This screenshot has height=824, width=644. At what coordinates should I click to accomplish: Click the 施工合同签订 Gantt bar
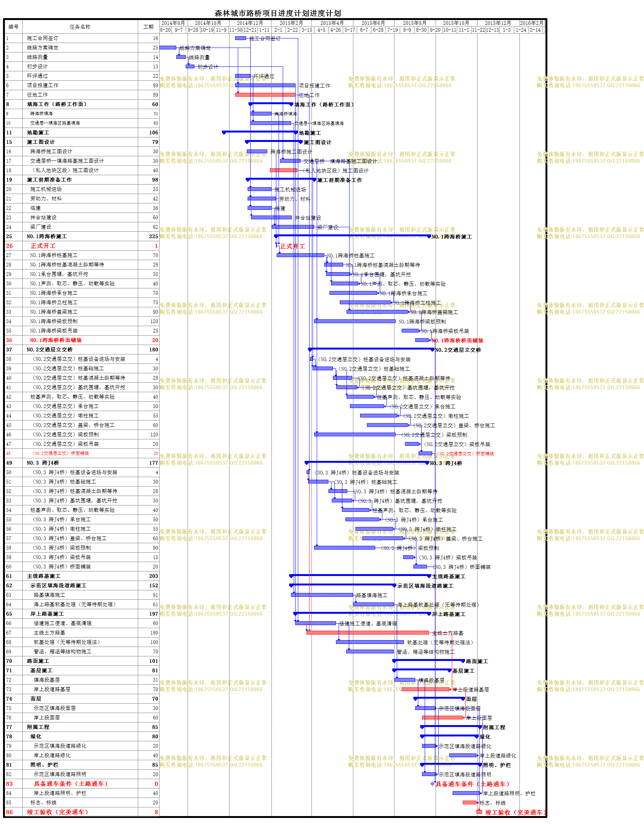click(240, 38)
